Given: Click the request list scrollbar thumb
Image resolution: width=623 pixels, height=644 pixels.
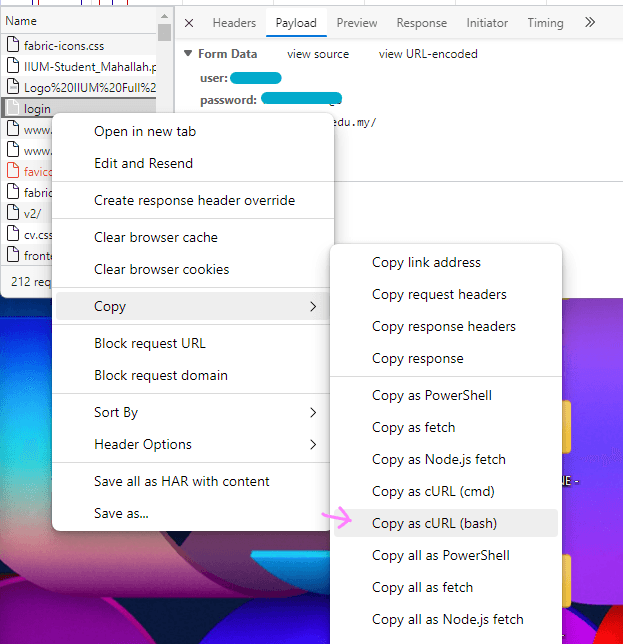Looking at the screenshot, I should click(x=164, y=32).
